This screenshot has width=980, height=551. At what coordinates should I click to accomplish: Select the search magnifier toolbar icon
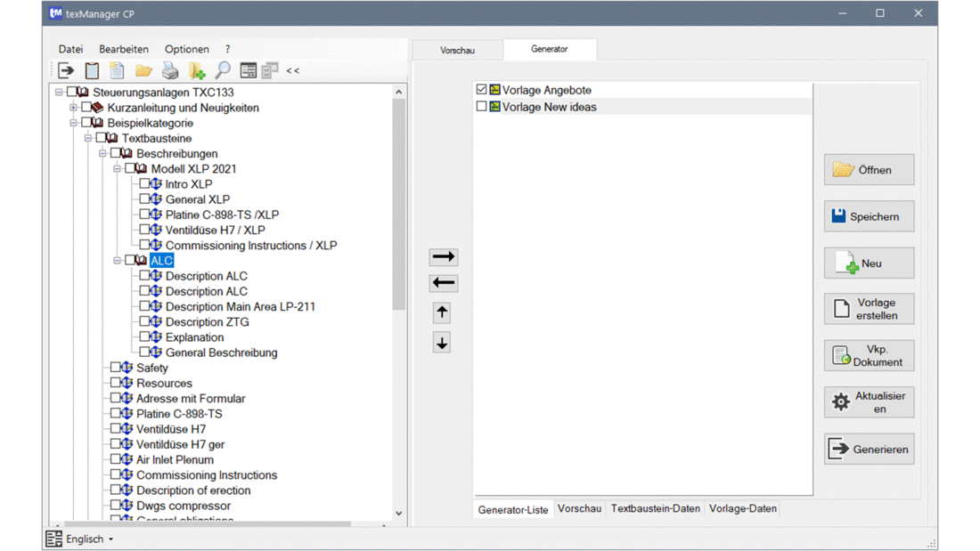223,70
